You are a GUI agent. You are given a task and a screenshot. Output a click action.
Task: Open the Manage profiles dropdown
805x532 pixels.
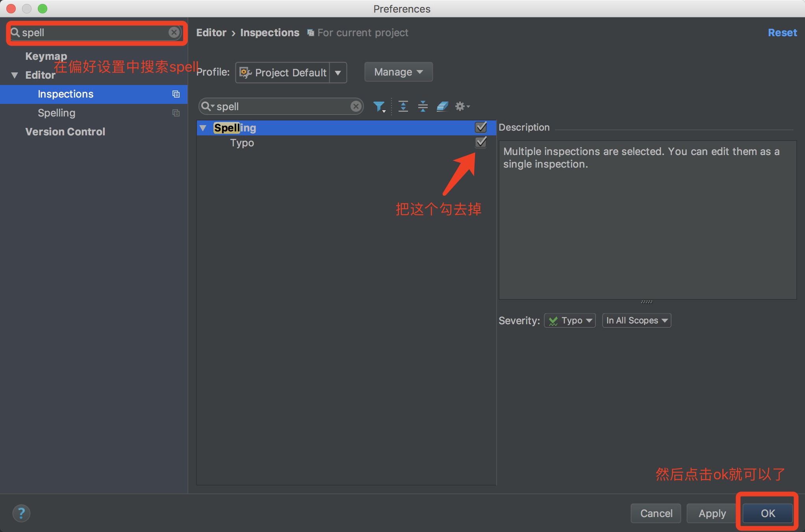tap(398, 72)
